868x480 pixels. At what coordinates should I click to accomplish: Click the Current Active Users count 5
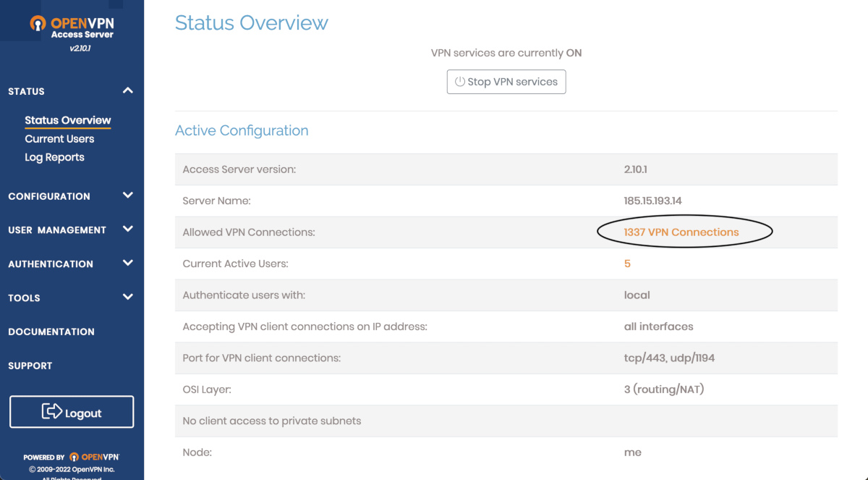coord(627,264)
